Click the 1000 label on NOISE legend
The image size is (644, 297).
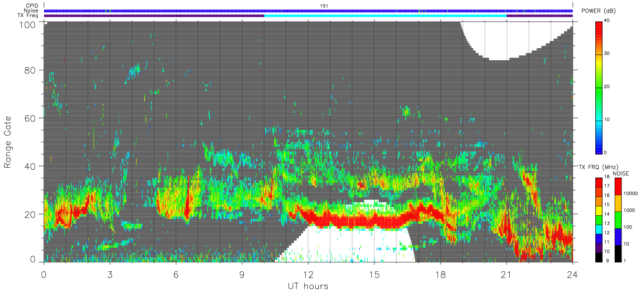(629, 210)
